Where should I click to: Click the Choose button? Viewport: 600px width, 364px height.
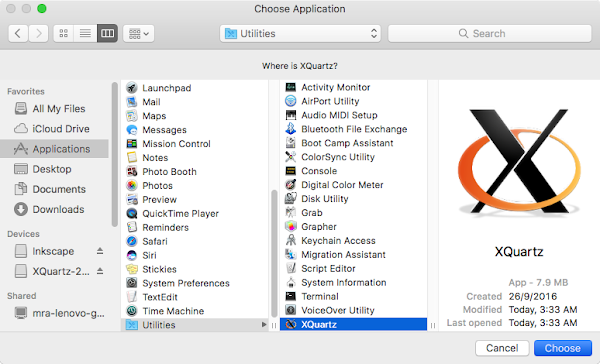562,348
